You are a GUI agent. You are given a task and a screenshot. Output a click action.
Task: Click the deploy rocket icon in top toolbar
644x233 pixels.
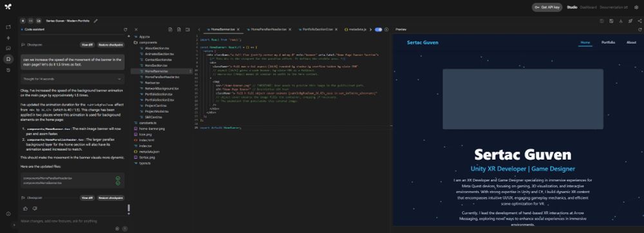pyautogui.click(x=630, y=21)
